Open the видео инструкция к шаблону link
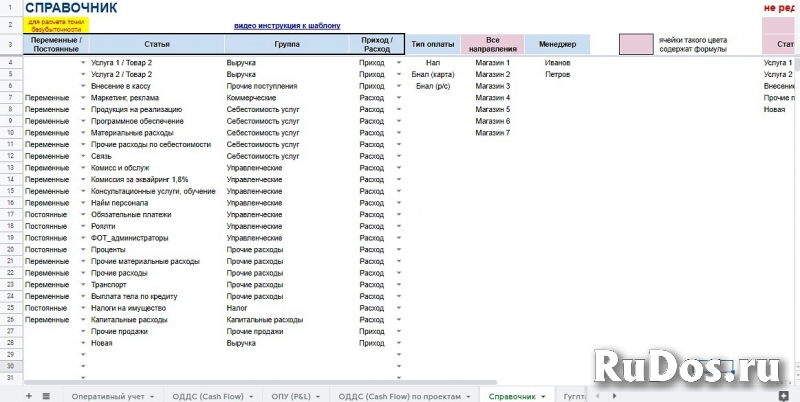This screenshot has height=402, width=800. pyautogui.click(x=294, y=25)
